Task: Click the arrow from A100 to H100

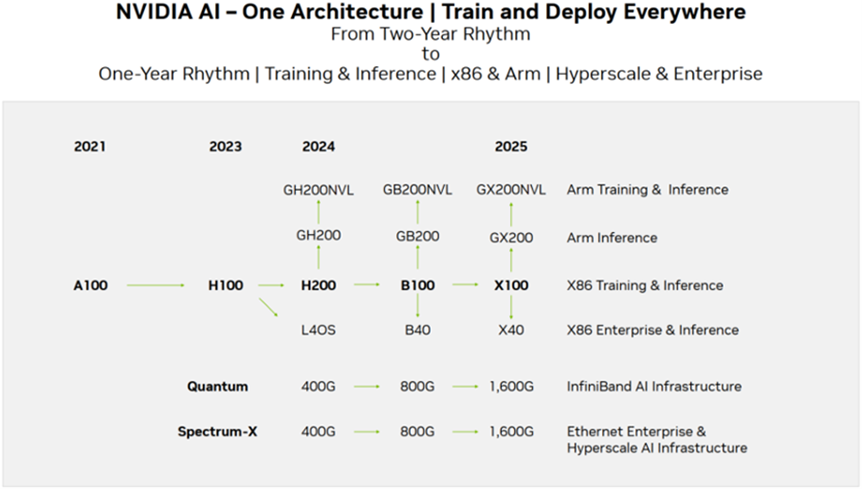Action: point(156,285)
